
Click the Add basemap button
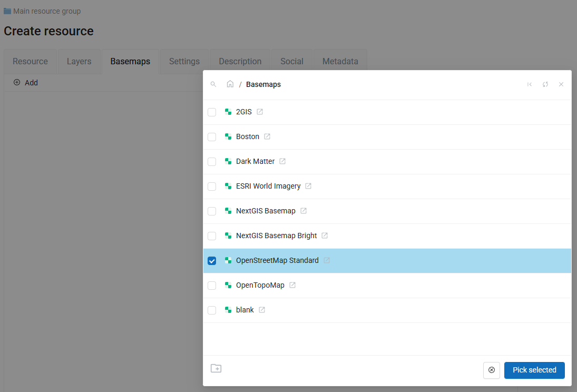pyautogui.click(x=26, y=83)
